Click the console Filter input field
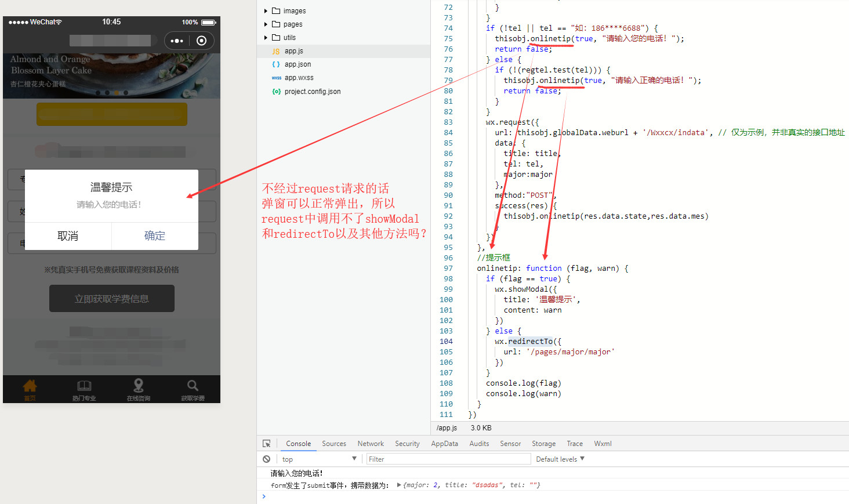Viewport: 849px width, 504px height. click(448, 459)
